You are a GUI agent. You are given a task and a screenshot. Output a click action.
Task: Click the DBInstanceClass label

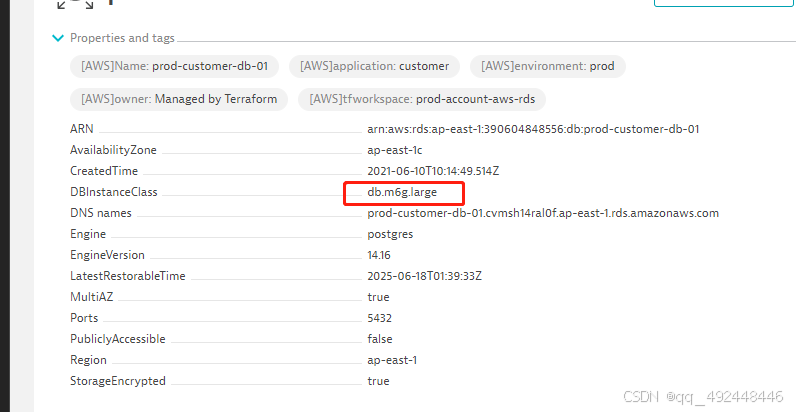[x=114, y=192]
